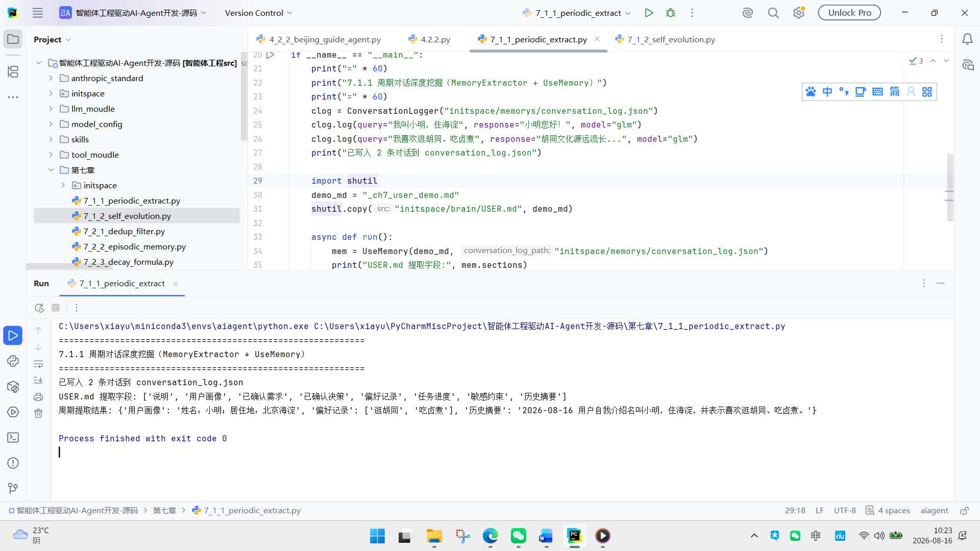Open 7_2_1_dedup_filter.py in project tree
The image size is (980, 551).
(x=124, y=232)
